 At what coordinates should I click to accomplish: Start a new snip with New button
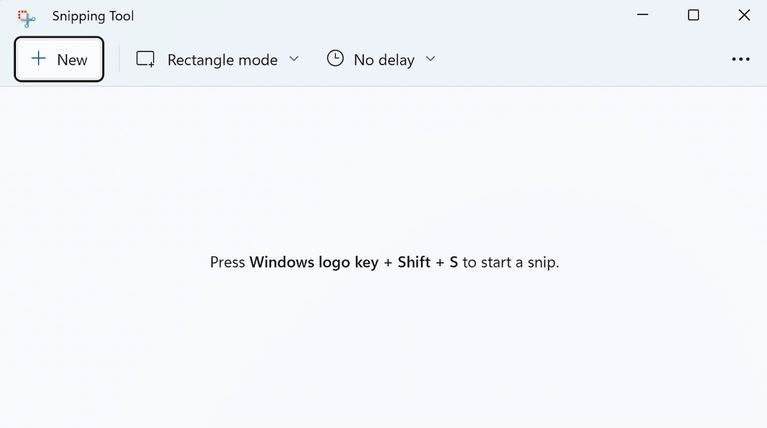pyautogui.click(x=59, y=59)
